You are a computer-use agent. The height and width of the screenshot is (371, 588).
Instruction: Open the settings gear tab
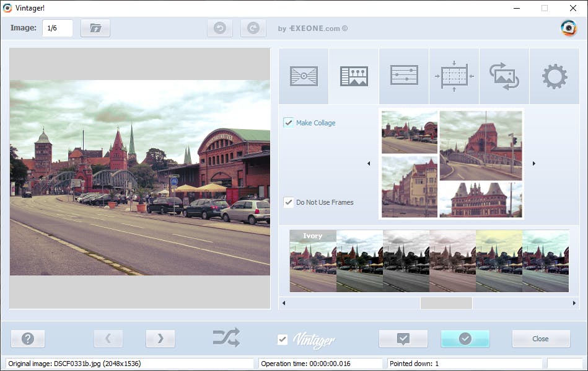tap(555, 76)
